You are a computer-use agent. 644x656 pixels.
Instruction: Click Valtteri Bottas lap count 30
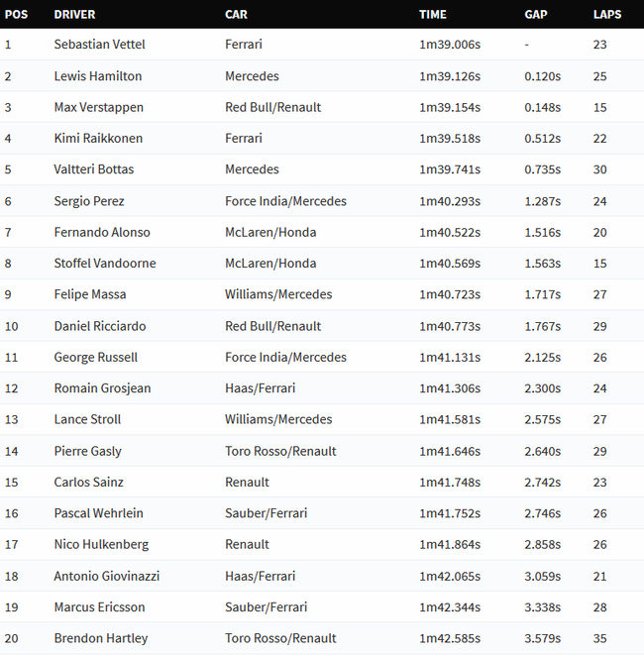point(599,169)
